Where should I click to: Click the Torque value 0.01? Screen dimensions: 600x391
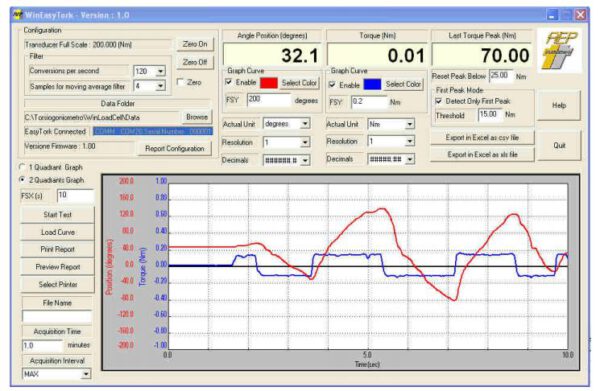coord(406,56)
